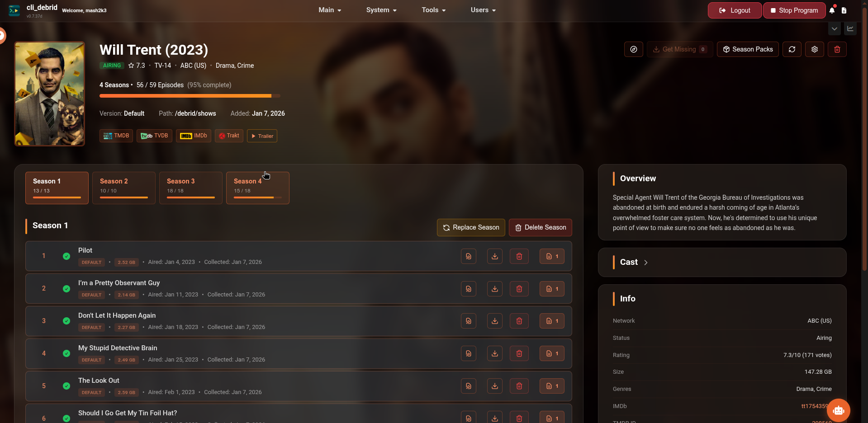
Task: Click the Stop Program button
Action: click(x=794, y=10)
